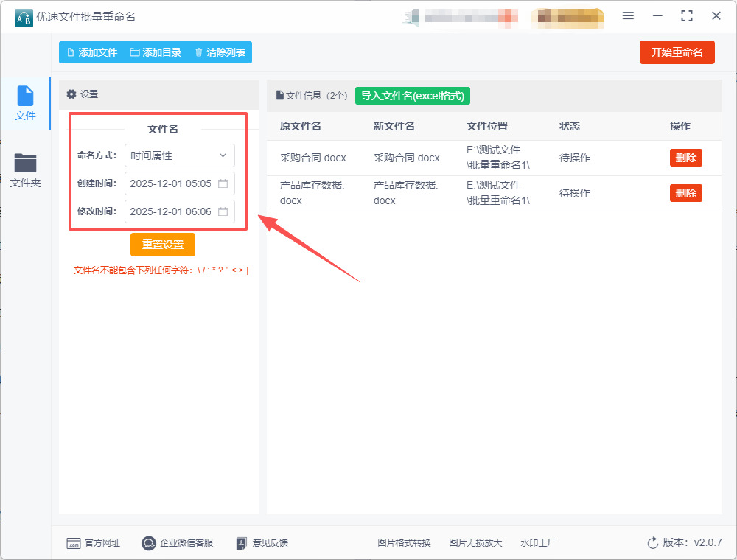Open 官方网址 link

click(x=94, y=543)
